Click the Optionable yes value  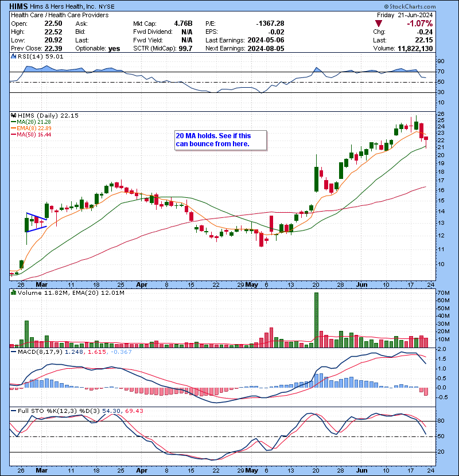(x=114, y=49)
